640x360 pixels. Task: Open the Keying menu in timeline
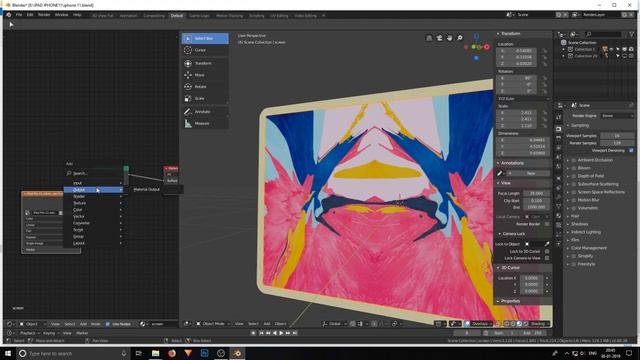50,333
